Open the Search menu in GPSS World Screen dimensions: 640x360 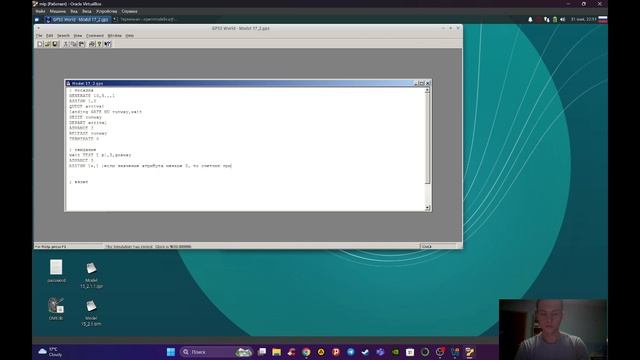[63, 36]
